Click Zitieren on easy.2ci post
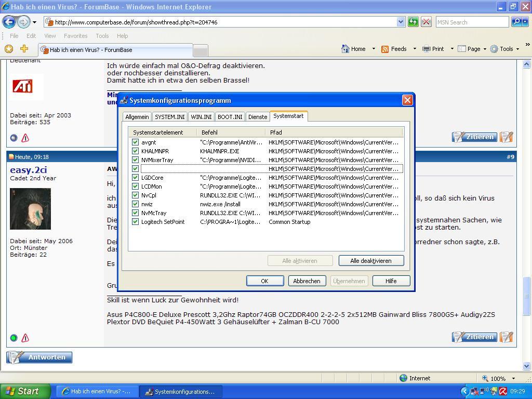This screenshot has height=399, width=532. pyautogui.click(x=474, y=337)
